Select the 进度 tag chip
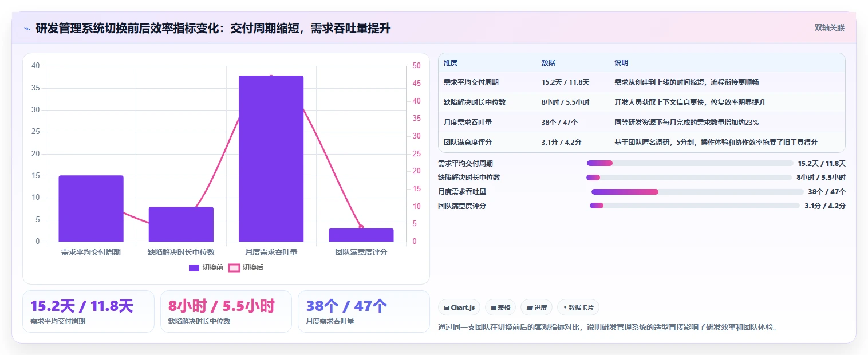The image size is (868, 355). coord(537,307)
